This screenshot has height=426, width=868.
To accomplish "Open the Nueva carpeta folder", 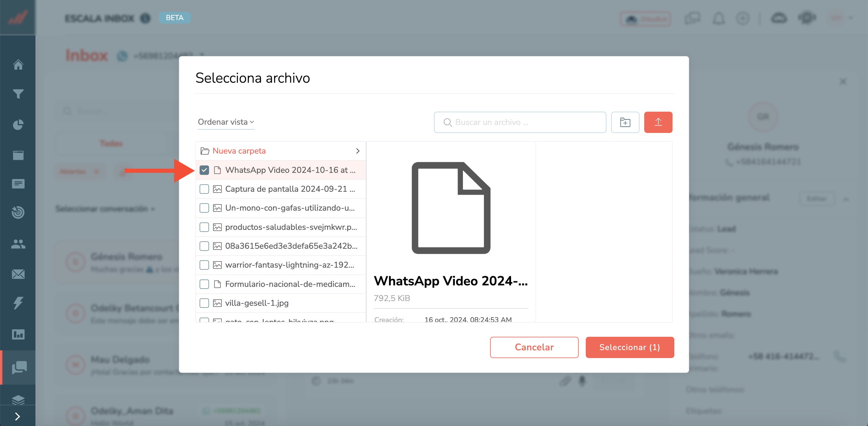I will [239, 151].
